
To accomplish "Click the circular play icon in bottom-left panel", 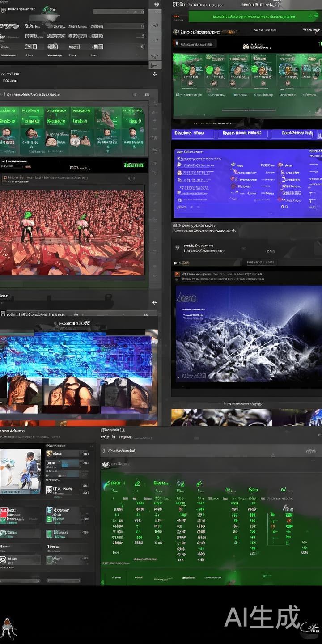I will [4, 559].
